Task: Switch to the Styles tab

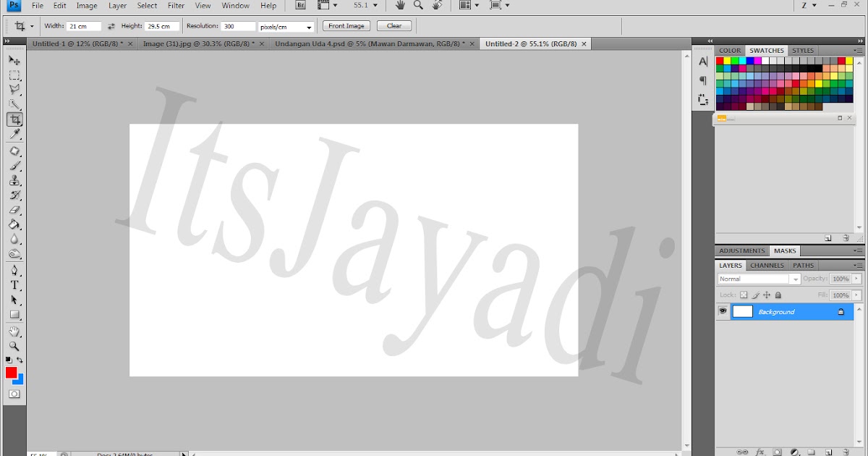Action: [x=803, y=51]
